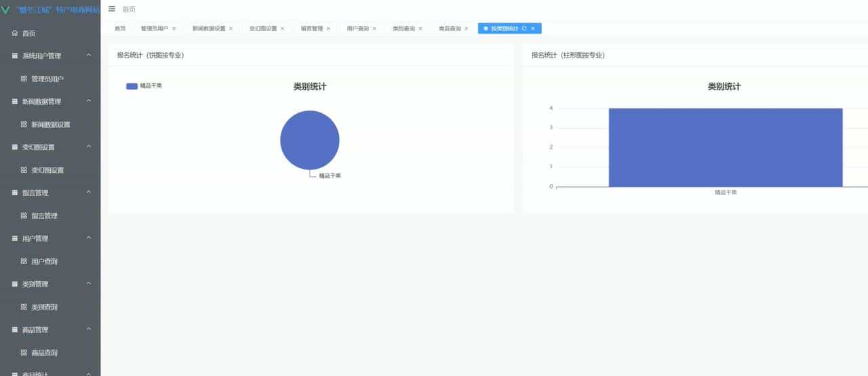Switch to the 变幻图设置 tab
This screenshot has height=376, width=868.
[x=267, y=28]
